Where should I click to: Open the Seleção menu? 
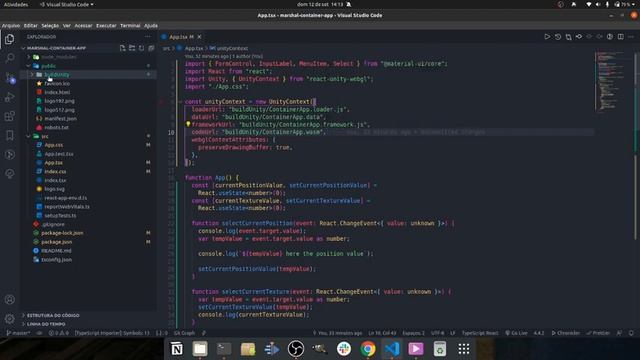point(50,25)
